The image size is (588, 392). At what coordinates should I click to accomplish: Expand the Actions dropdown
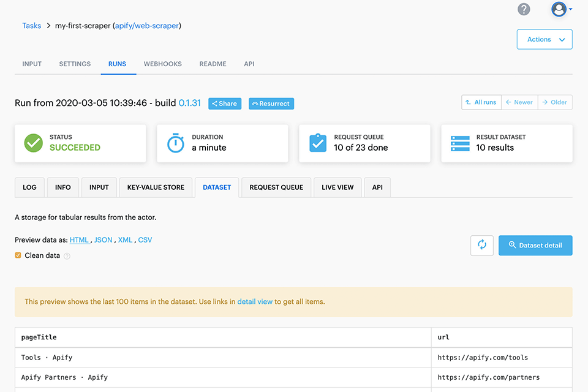point(545,39)
